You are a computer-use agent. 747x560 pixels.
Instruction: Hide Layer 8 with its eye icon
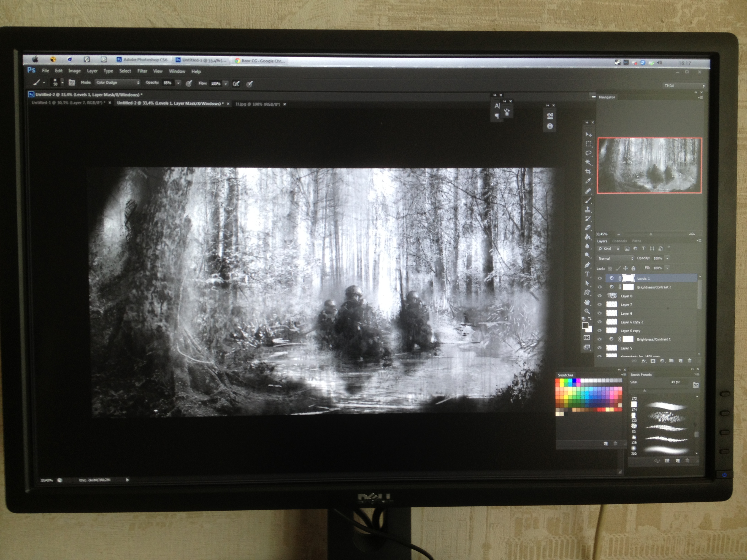coord(600,296)
